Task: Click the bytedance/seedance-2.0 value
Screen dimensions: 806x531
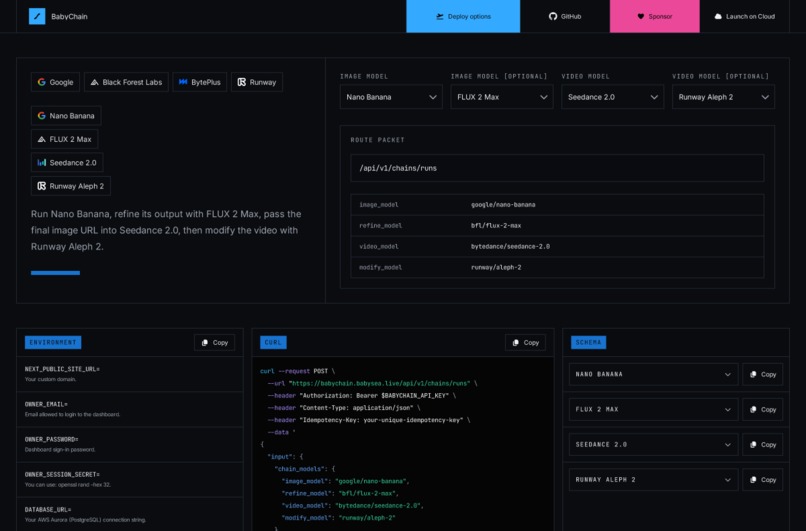Action: pos(510,247)
